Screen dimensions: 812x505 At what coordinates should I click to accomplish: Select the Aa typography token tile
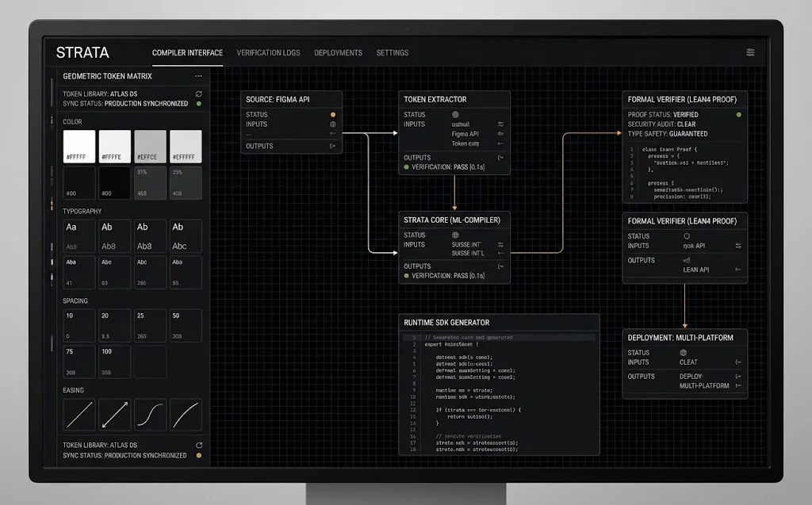[79, 236]
